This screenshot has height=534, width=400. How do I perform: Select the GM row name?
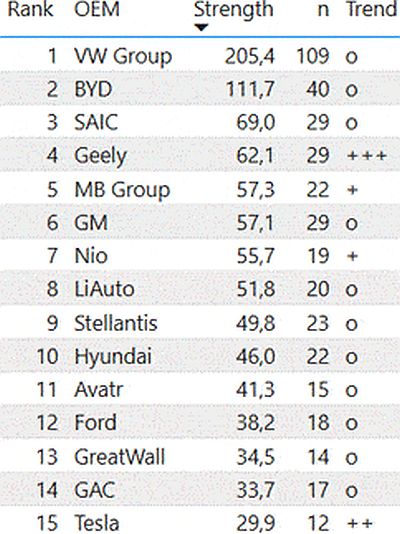pyautogui.click(x=91, y=223)
